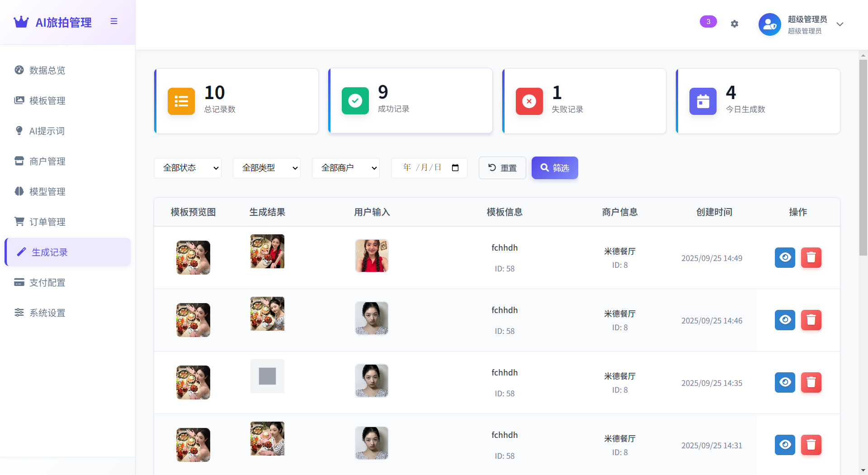Image resolution: width=868 pixels, height=475 pixels.
Task: Select 模板管理 from the sidebar
Action: [47, 100]
